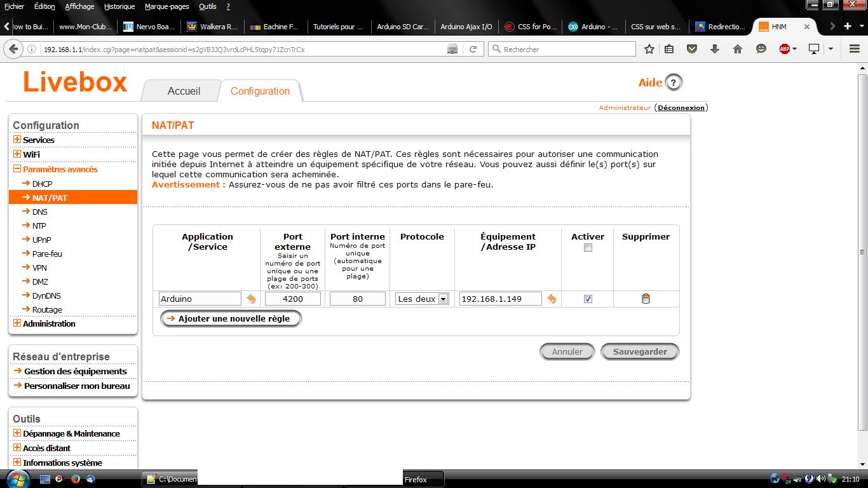868x488 pixels.
Task: Open the Édition menu
Action: tap(44, 6)
